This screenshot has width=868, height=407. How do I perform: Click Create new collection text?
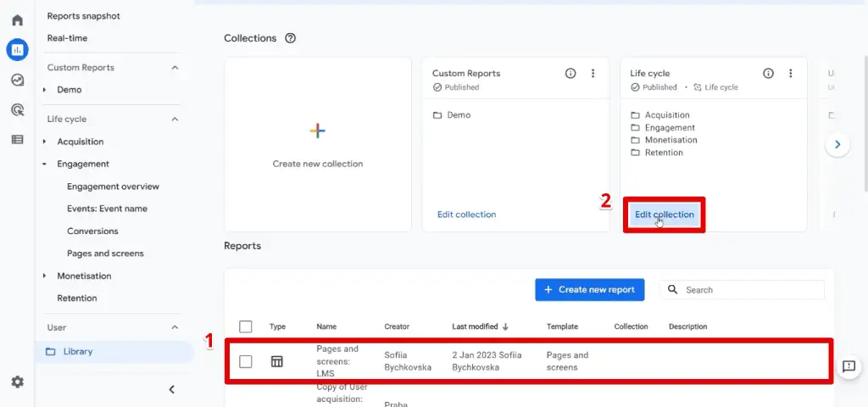[318, 164]
